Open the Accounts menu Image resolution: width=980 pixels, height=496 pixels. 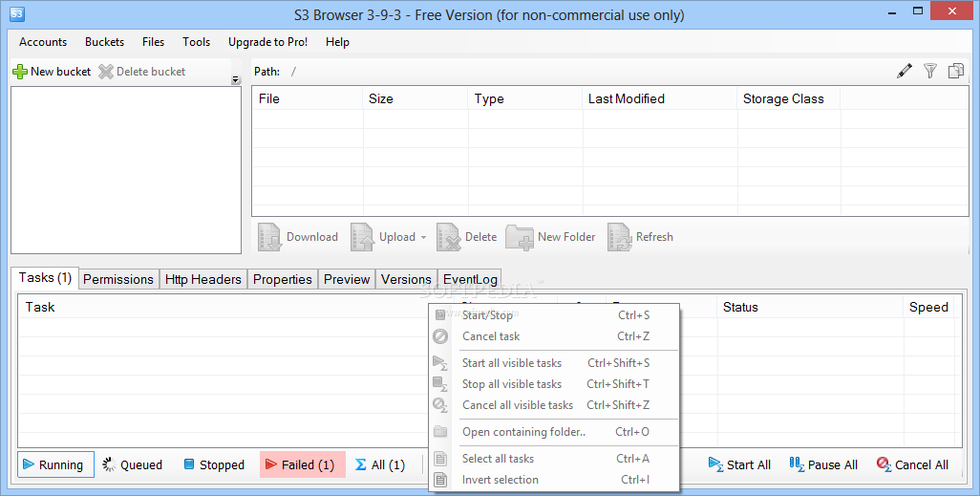(43, 42)
